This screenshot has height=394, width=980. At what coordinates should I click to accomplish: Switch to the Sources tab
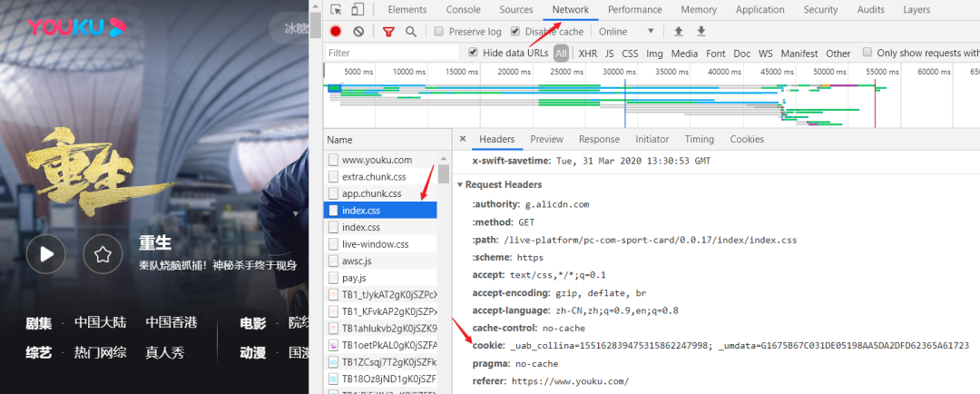click(x=516, y=9)
